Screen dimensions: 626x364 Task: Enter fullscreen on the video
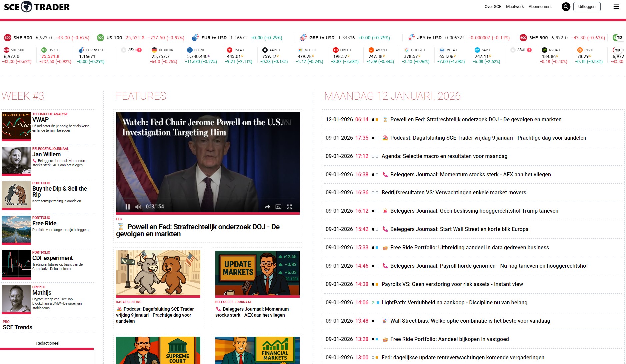(x=289, y=207)
